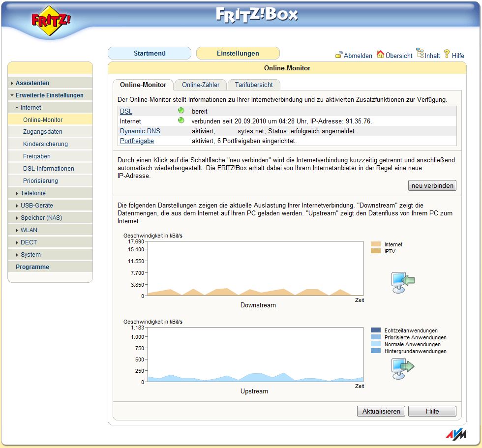Expand the System section arrow

coord(17,255)
